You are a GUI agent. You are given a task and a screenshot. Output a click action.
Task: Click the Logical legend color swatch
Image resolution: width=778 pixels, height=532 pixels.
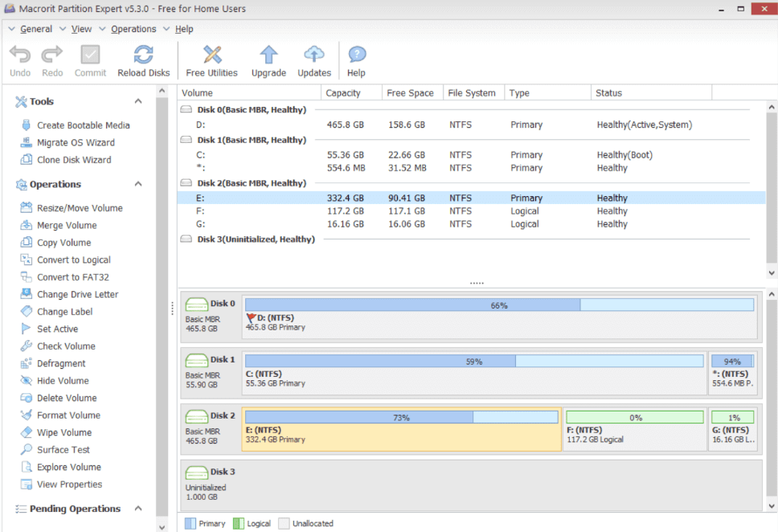(239, 524)
